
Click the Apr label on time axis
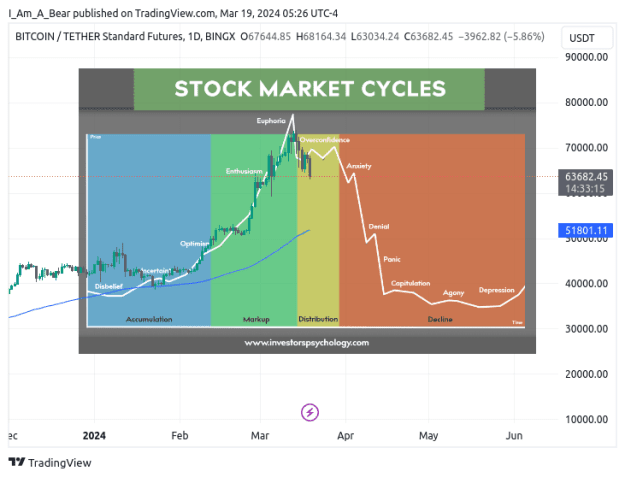[x=345, y=436]
